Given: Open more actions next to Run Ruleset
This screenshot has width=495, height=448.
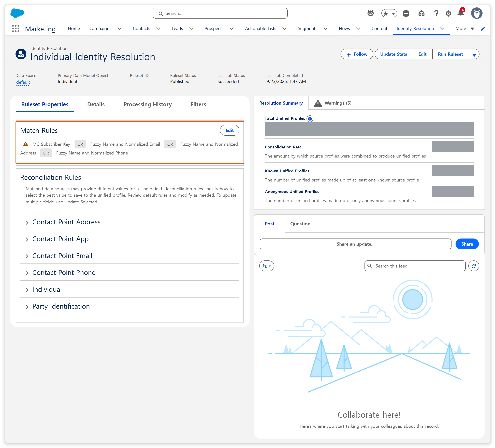Looking at the screenshot, I should (474, 54).
